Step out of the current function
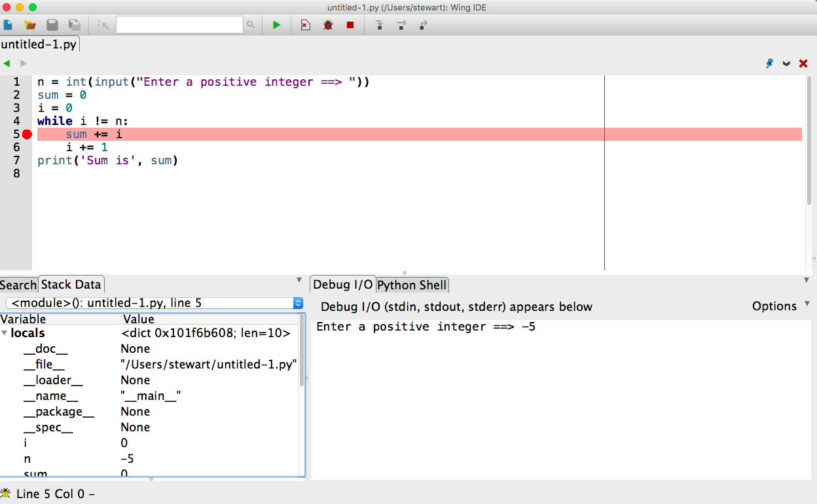This screenshot has width=817, height=504. point(423,24)
